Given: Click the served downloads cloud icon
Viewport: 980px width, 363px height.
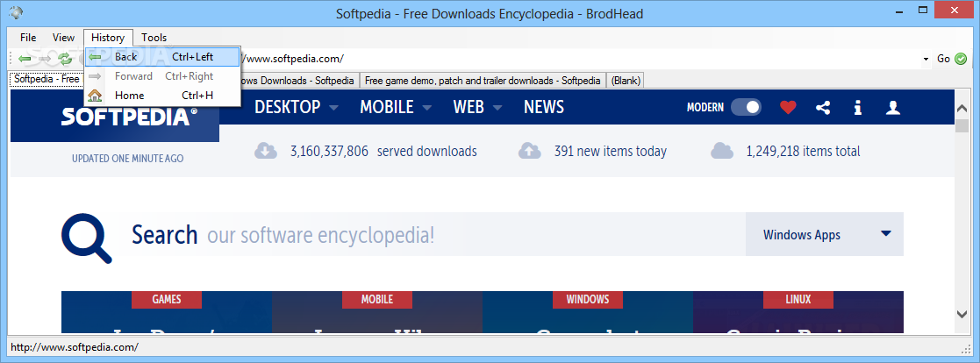Looking at the screenshot, I should [x=266, y=151].
